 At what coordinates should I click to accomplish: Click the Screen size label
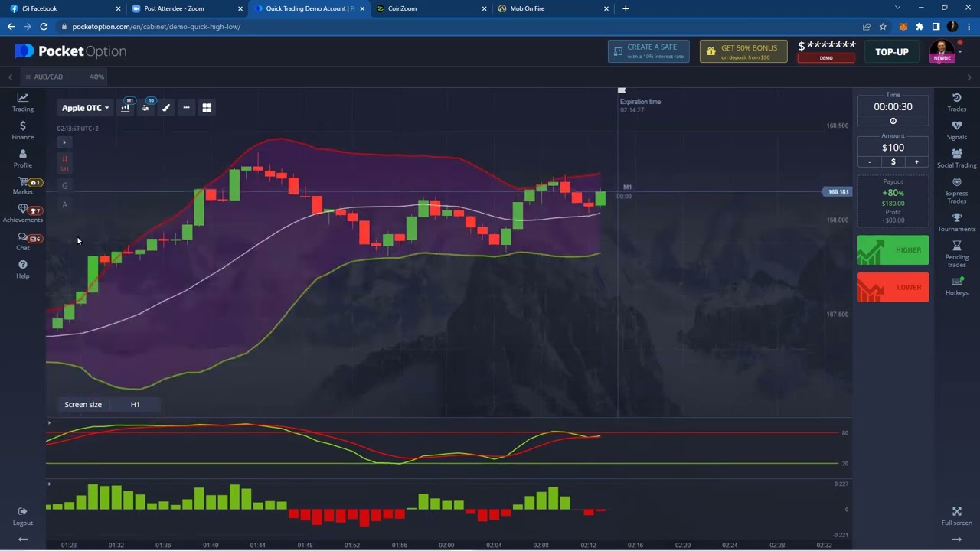click(x=83, y=404)
